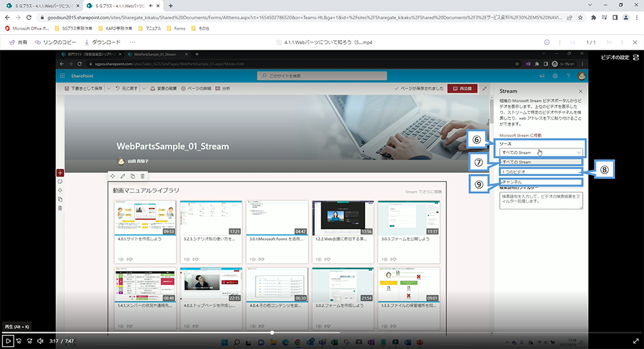Close the Stream property pane

[580, 91]
